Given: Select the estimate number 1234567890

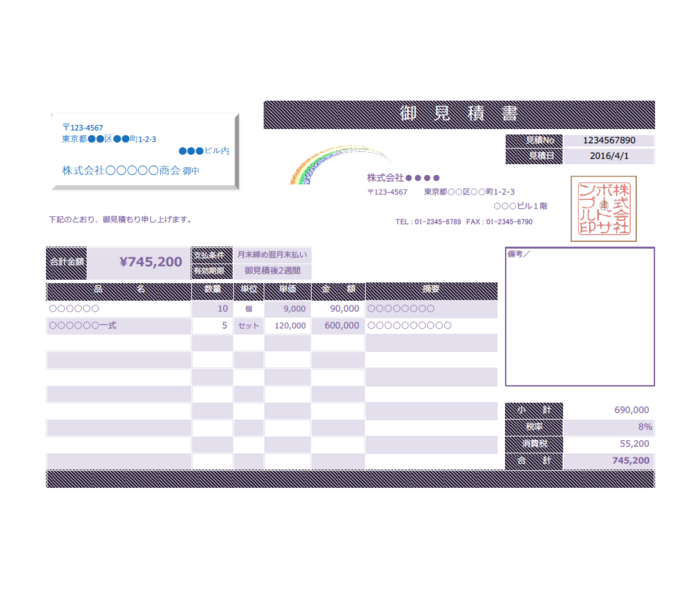Looking at the screenshot, I should pos(609,140).
